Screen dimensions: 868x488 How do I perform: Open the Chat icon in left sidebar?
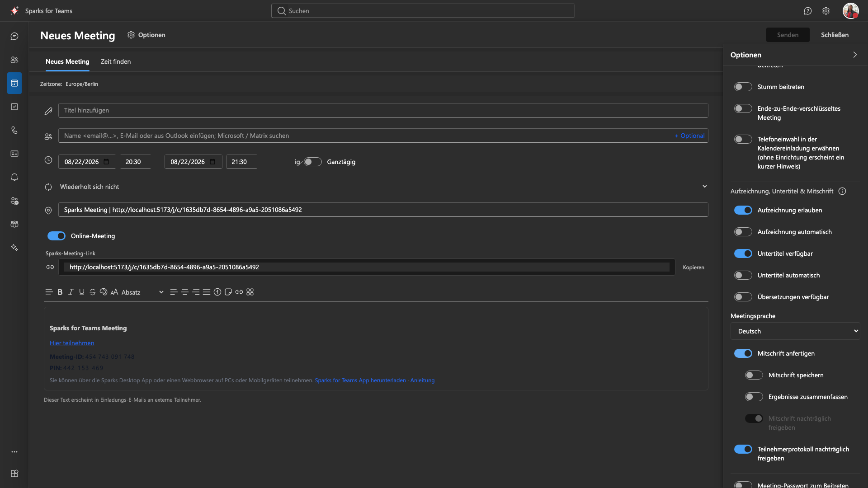[14, 36]
